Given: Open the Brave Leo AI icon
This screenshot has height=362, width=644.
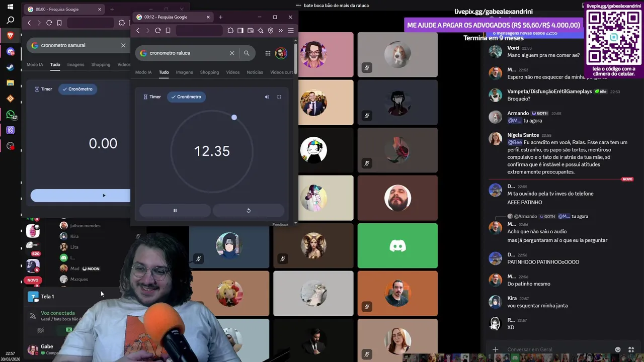Looking at the screenshot, I should click(x=260, y=31).
